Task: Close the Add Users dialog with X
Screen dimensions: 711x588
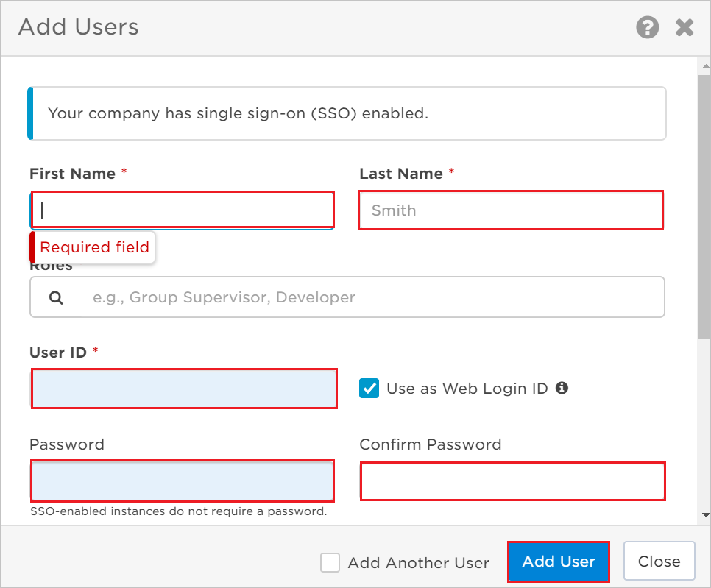Action: coord(685,28)
